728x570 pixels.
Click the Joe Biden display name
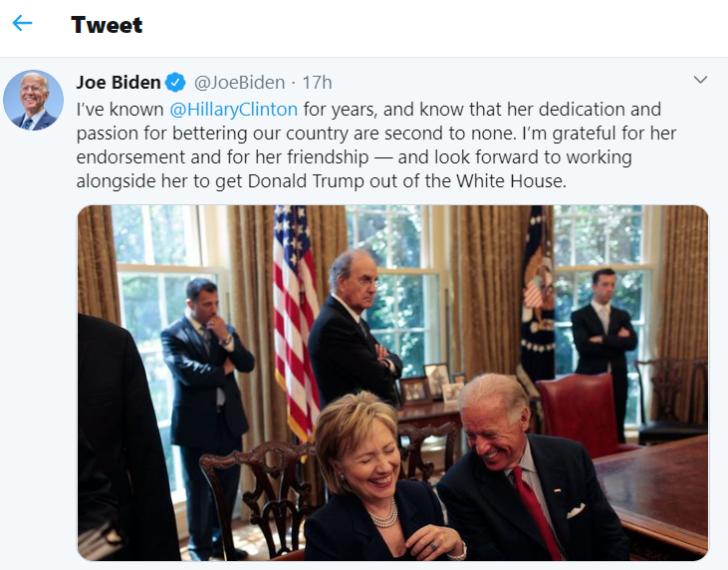point(119,82)
